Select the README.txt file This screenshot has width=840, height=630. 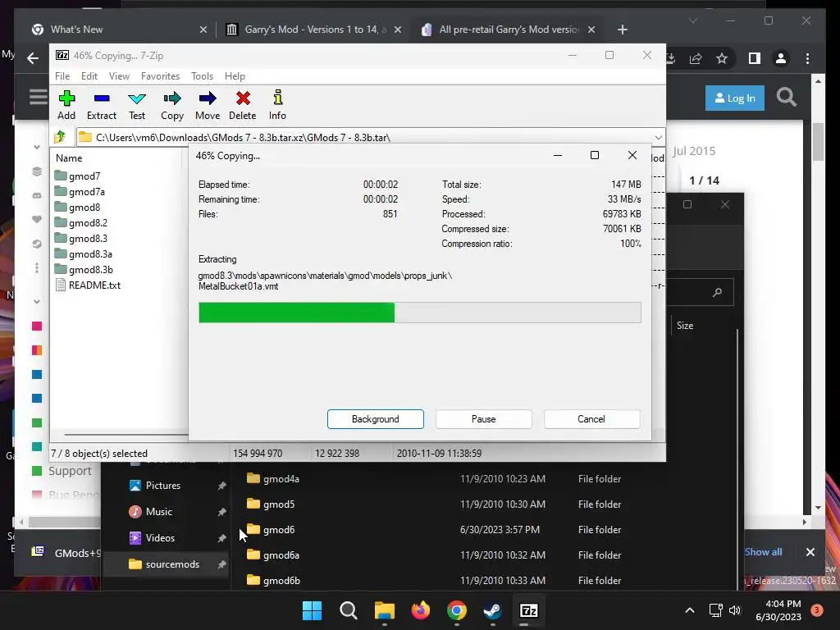88,285
